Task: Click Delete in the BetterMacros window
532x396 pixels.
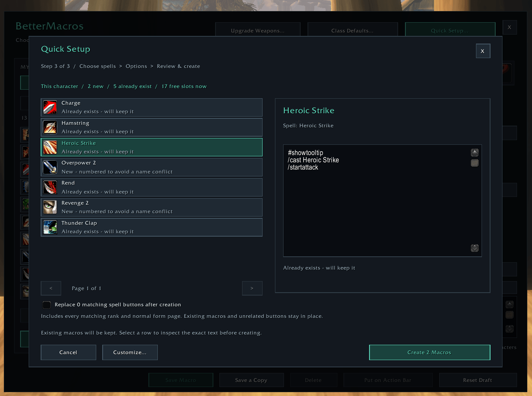Action: [x=313, y=380]
